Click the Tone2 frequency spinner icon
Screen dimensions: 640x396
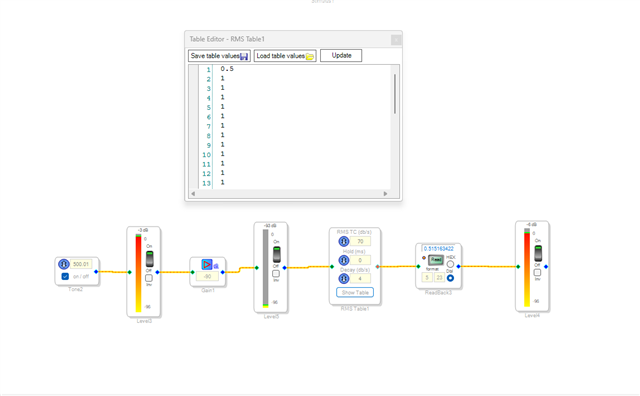[63, 264]
